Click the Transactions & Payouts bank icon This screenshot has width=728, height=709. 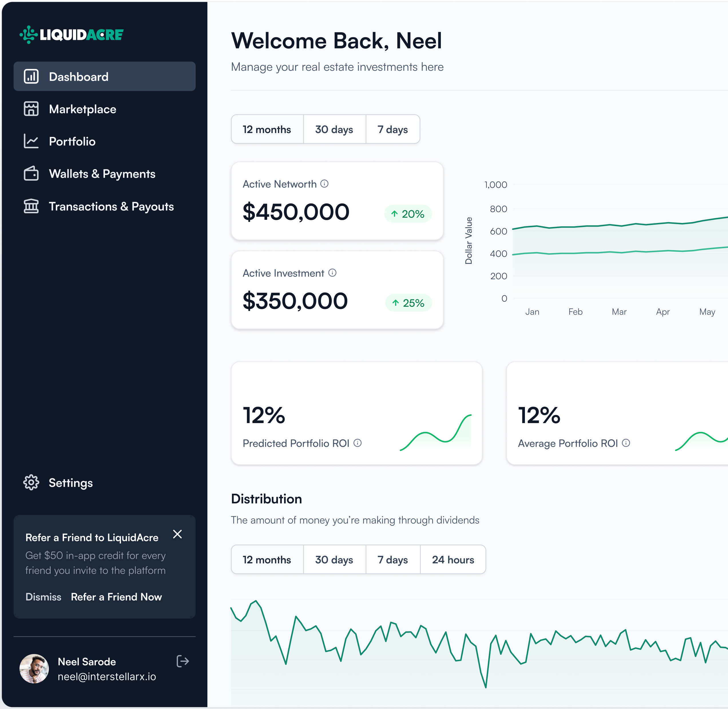[31, 206]
